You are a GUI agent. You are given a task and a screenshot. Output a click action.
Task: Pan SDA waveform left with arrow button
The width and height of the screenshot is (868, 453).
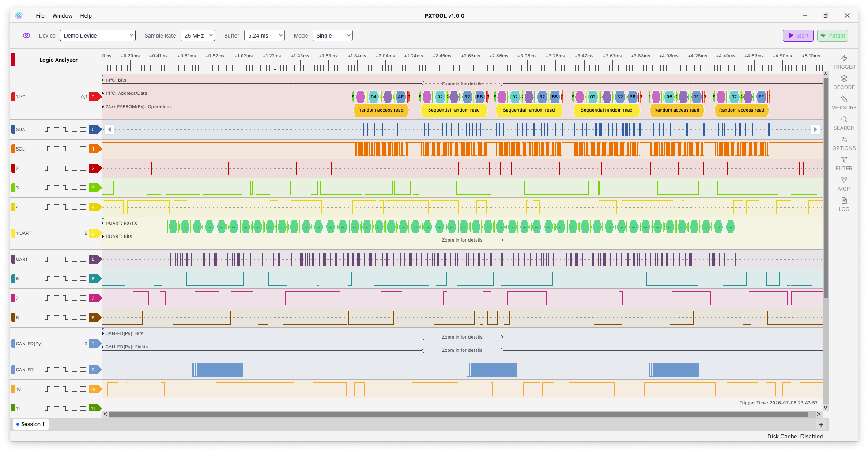tap(109, 129)
